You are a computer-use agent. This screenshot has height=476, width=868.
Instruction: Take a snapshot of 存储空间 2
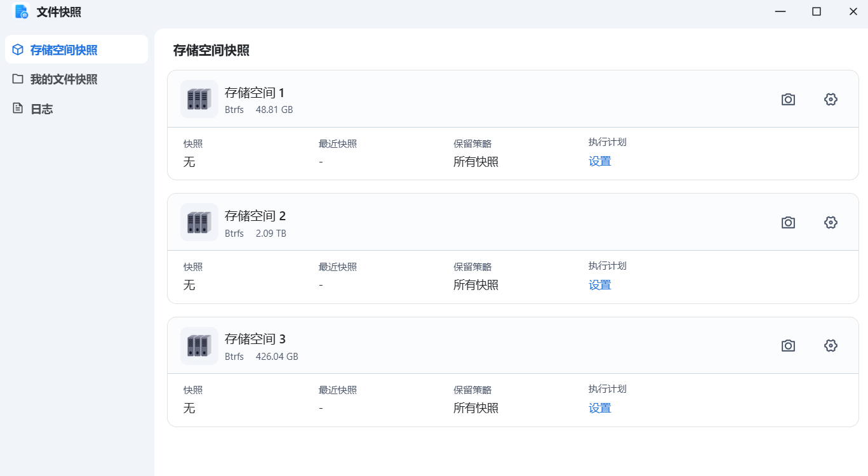788,223
